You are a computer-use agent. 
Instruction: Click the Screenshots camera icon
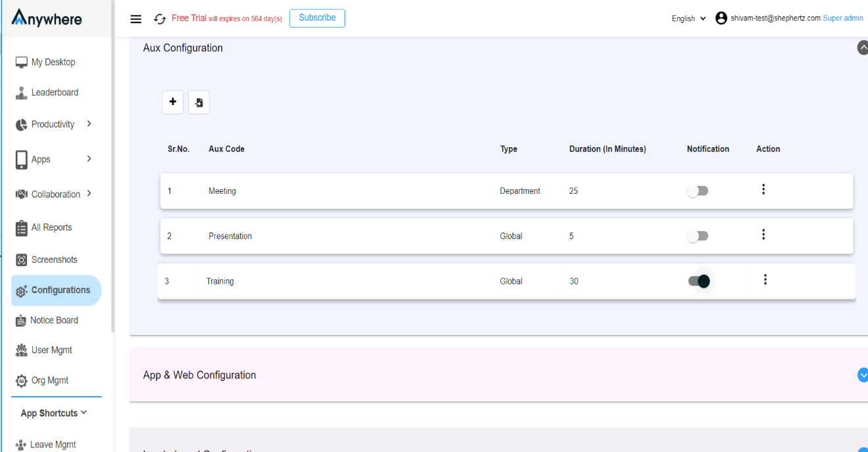click(21, 260)
